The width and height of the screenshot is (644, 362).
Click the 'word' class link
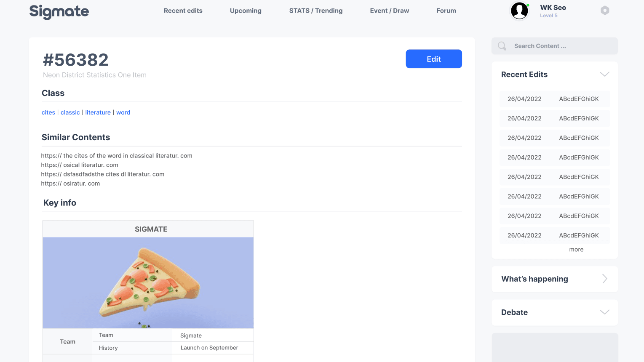click(x=123, y=112)
